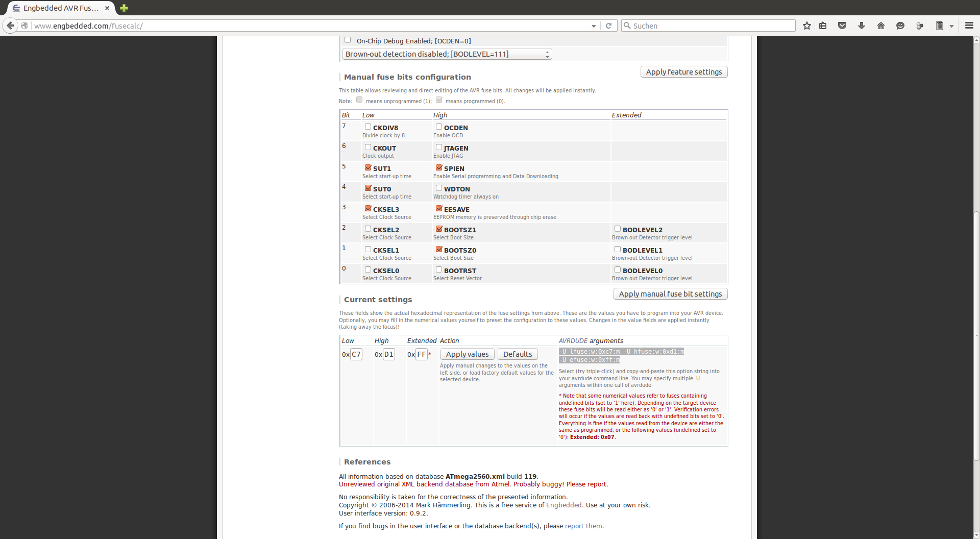Click Apply feature settings button
This screenshot has width=980, height=539.
pos(684,72)
